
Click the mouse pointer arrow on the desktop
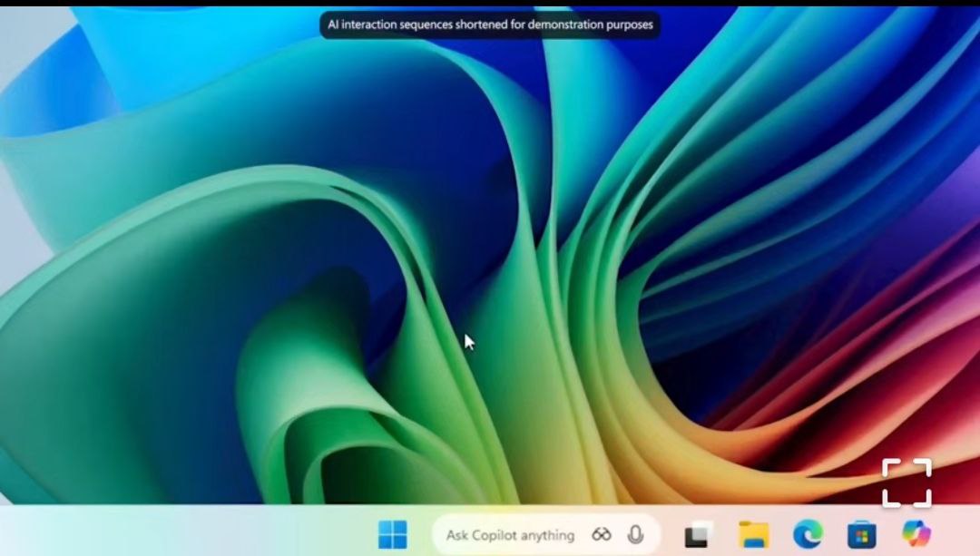[468, 341]
